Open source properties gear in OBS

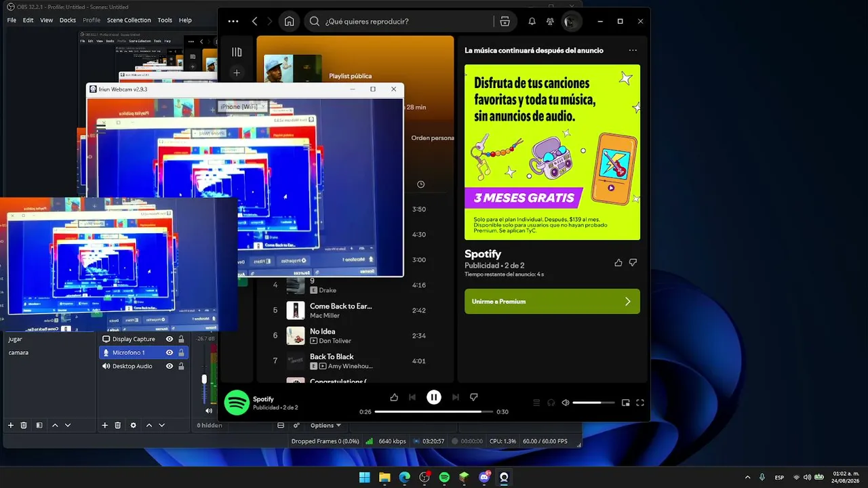click(133, 426)
